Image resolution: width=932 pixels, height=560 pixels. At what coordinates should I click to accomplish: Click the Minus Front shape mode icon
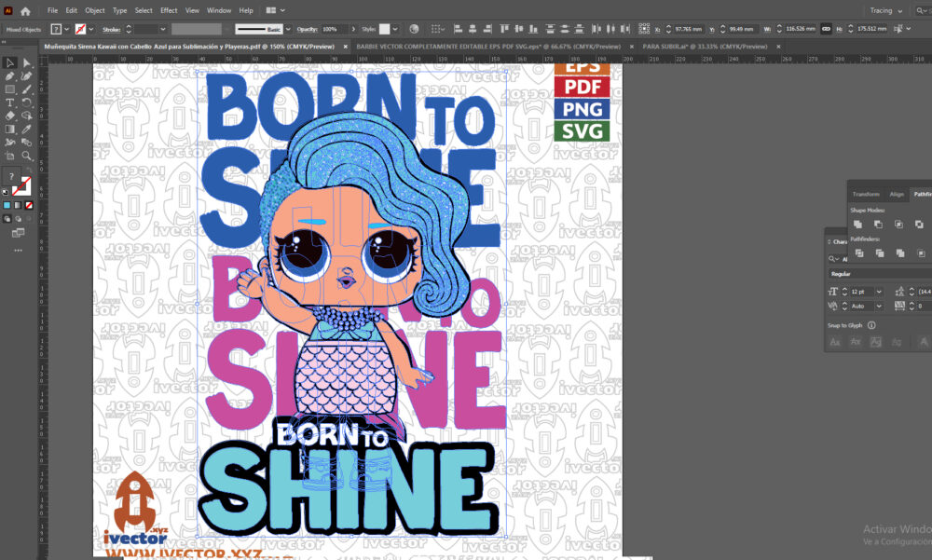(x=878, y=225)
